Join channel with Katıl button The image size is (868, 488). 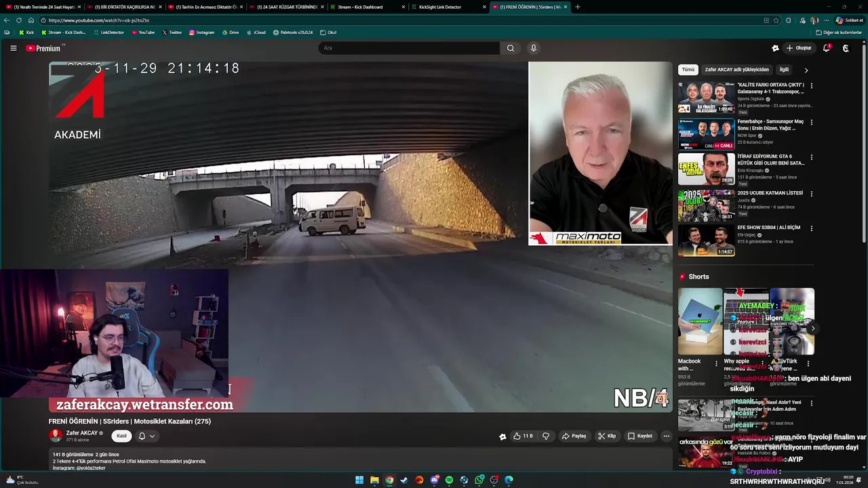tap(121, 436)
